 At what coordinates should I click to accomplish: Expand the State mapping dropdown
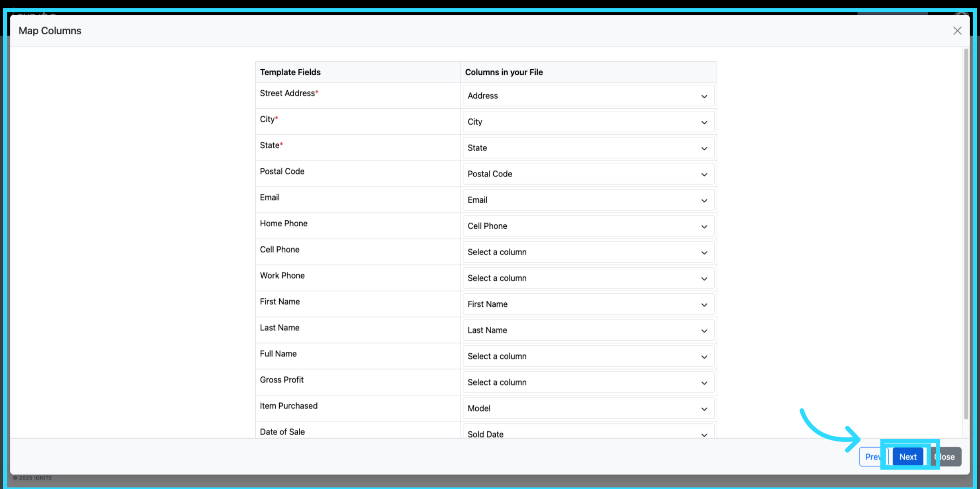tap(588, 148)
